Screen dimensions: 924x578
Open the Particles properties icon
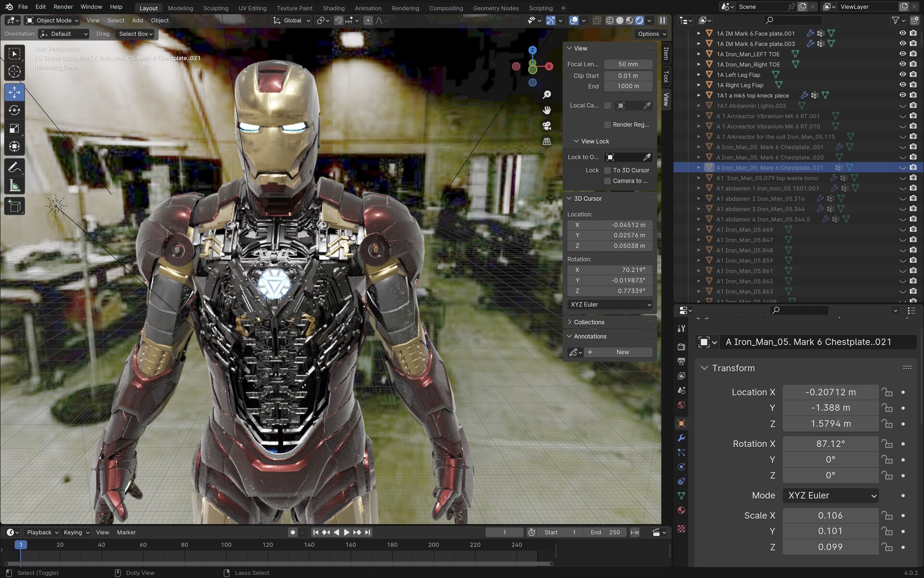681,452
